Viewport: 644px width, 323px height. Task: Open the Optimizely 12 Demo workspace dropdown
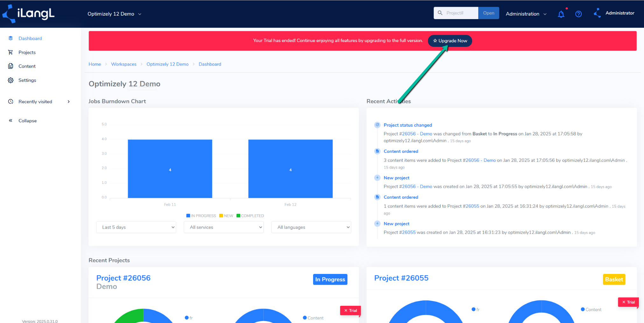pyautogui.click(x=114, y=14)
